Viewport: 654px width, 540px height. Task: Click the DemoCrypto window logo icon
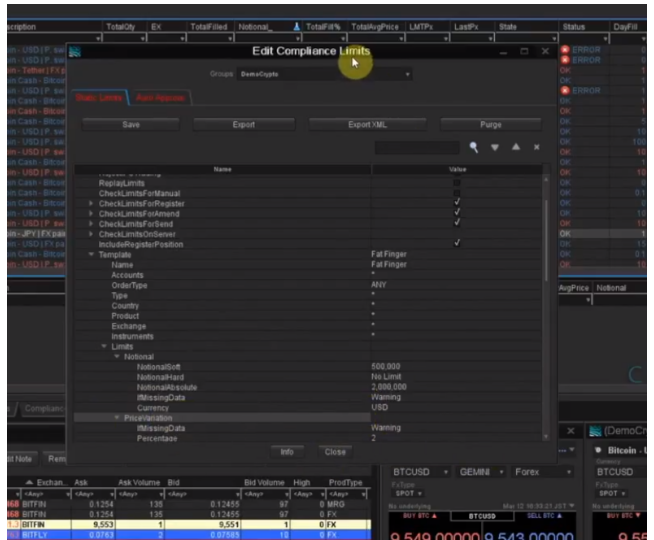point(595,431)
